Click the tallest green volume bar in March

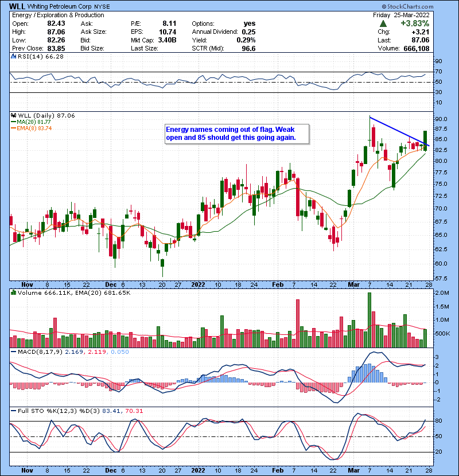pyautogui.click(x=369, y=320)
